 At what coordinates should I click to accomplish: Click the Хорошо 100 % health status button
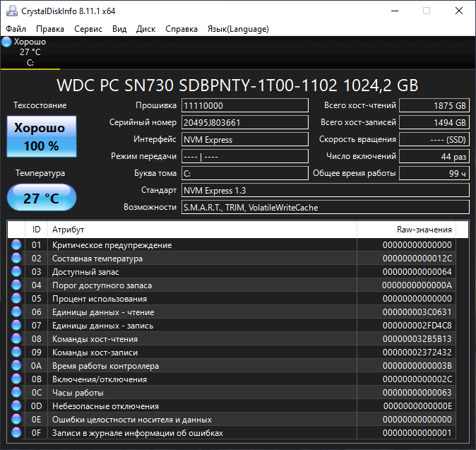click(41, 137)
